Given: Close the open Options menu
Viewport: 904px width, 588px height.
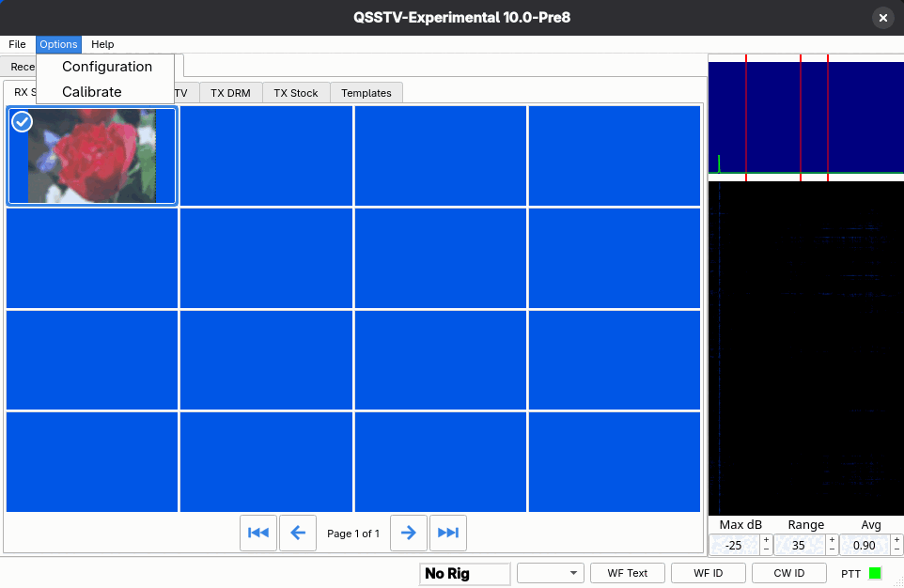Looking at the screenshot, I should [x=58, y=44].
